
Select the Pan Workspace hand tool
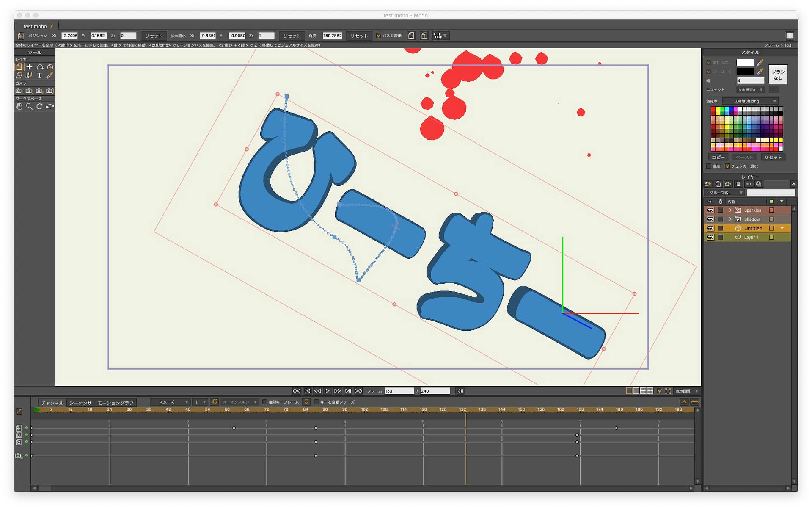point(19,106)
